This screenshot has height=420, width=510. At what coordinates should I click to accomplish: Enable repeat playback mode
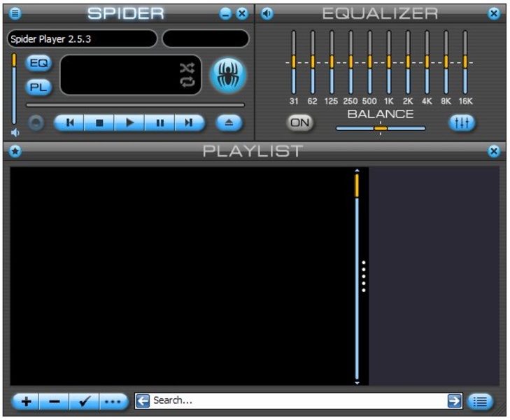pyautogui.click(x=187, y=82)
